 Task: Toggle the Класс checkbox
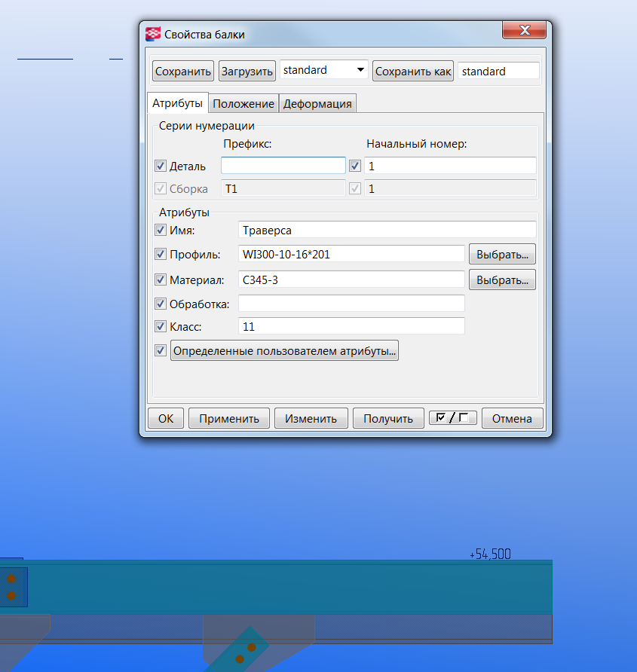pyautogui.click(x=161, y=326)
